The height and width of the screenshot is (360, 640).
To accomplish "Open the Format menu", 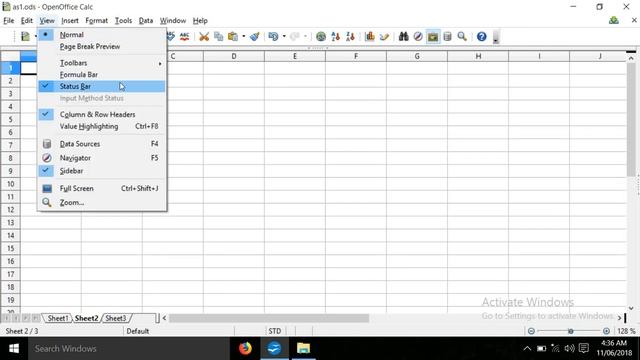I will point(96,20).
